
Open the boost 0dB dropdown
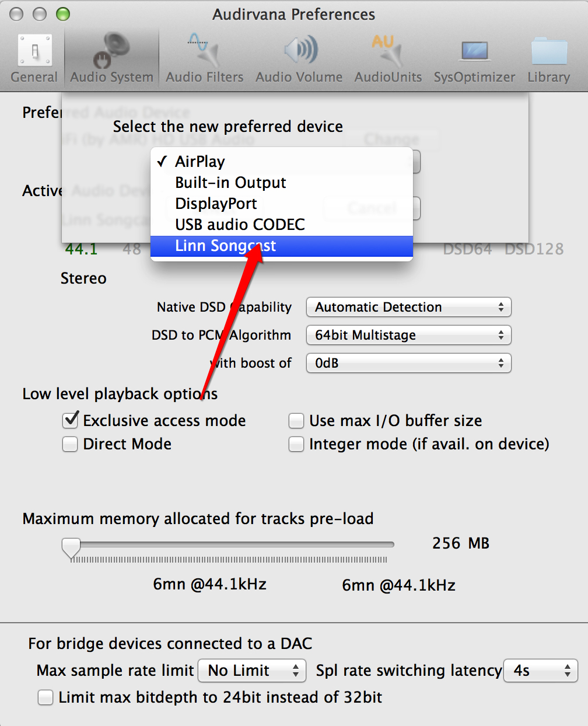[x=408, y=363]
